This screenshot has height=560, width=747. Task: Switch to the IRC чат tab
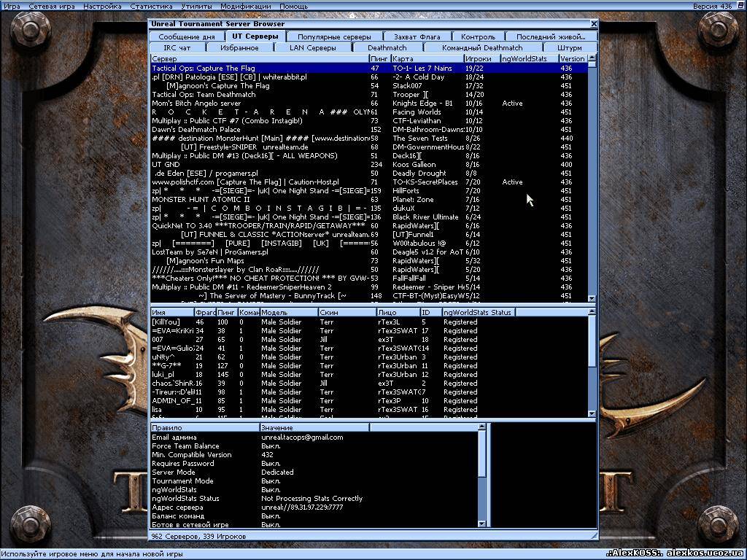[x=177, y=47]
